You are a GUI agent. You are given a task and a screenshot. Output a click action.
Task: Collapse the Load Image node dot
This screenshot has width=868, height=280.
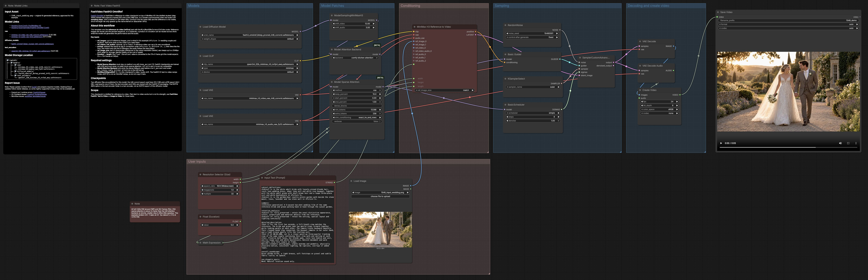click(x=351, y=181)
